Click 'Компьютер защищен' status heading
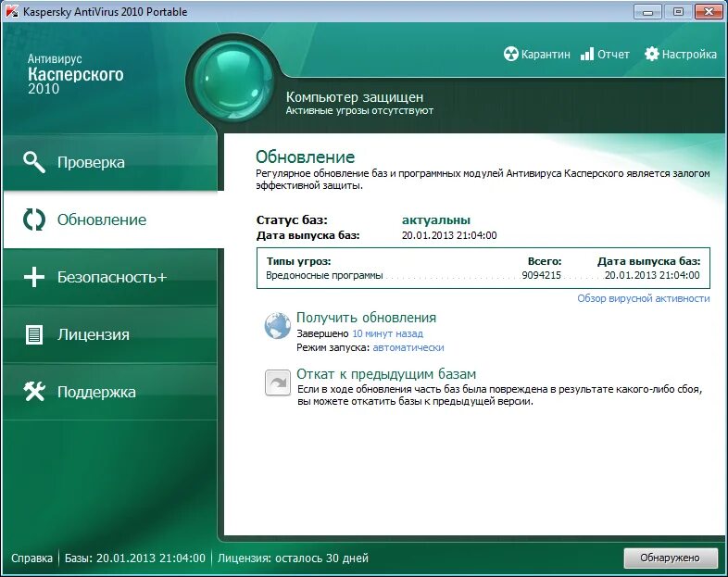728x577 pixels. click(x=355, y=97)
